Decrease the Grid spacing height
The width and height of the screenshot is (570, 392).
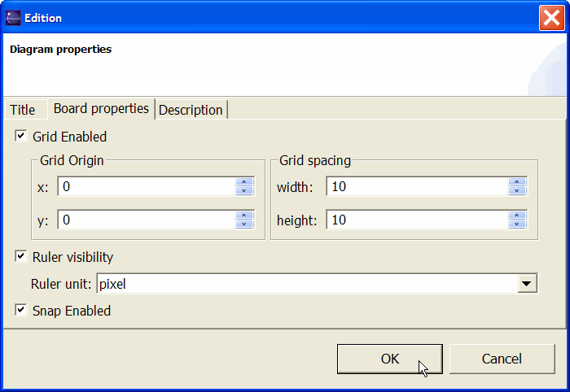pos(517,224)
